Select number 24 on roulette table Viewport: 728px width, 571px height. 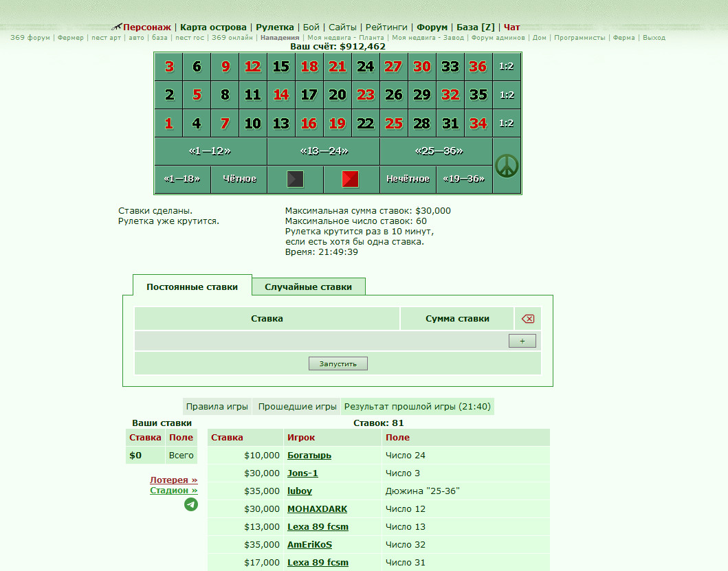(366, 67)
